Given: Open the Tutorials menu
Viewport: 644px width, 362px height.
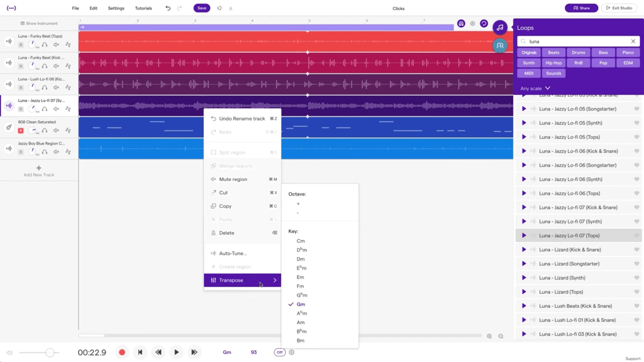Looking at the screenshot, I should coord(144,8).
